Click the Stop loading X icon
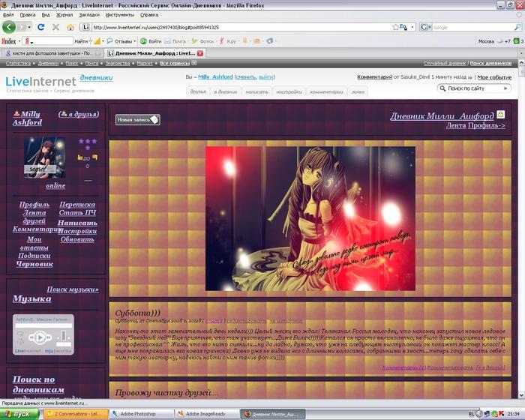This screenshot has width=525, height=420. tap(55, 27)
